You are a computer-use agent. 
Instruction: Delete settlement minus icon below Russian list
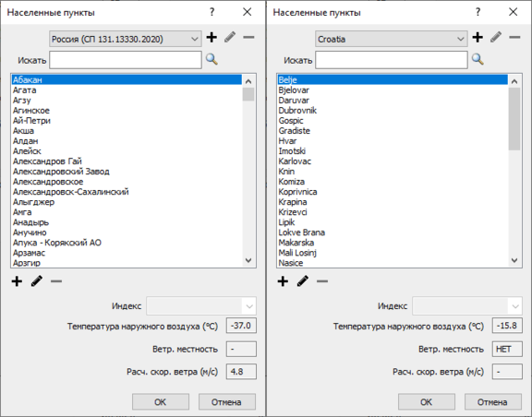click(x=56, y=281)
